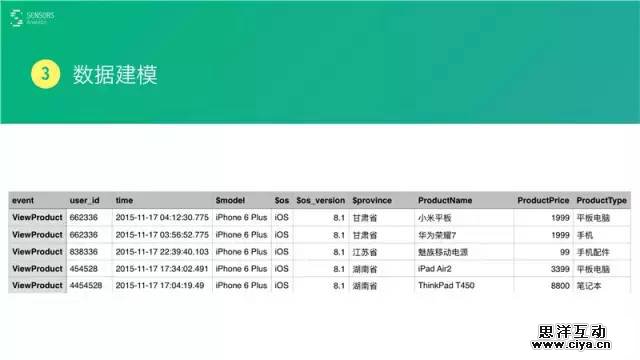640x360 pixels.
Task: Select 8.1 version in the 魅族移动电源 row
Action: [339, 252]
